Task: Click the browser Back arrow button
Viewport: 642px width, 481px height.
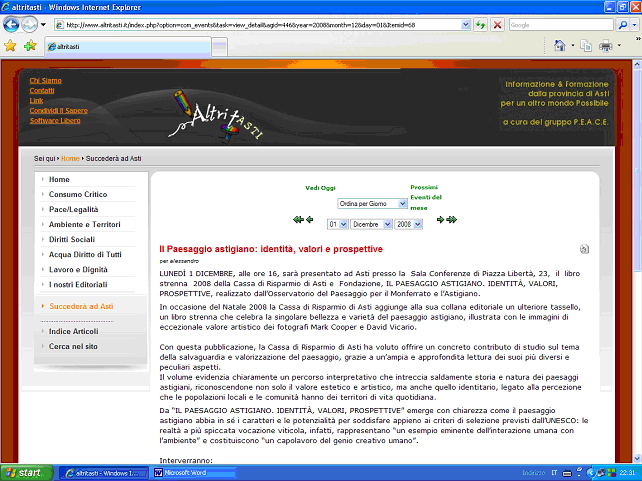Action: [x=11, y=25]
